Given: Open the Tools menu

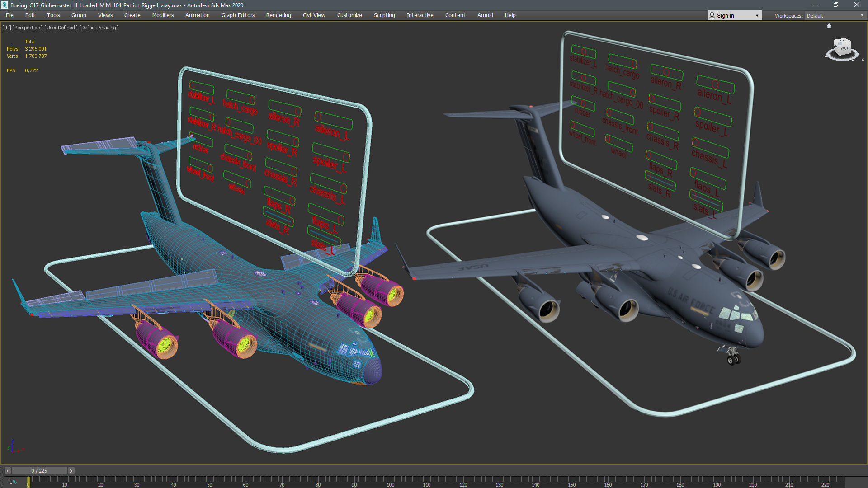Looking at the screenshot, I should pos(53,15).
